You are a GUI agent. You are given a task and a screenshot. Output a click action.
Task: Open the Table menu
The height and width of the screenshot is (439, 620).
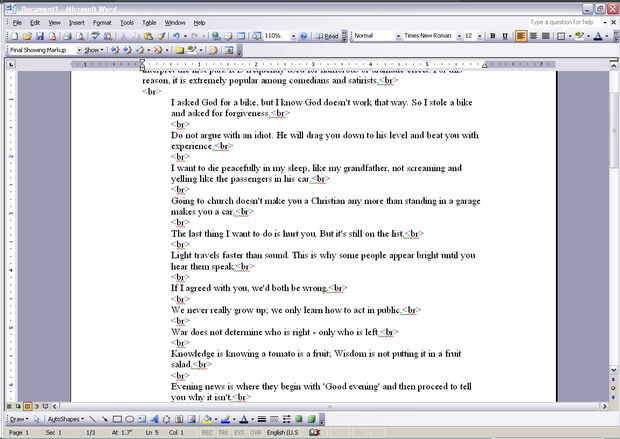149,23
